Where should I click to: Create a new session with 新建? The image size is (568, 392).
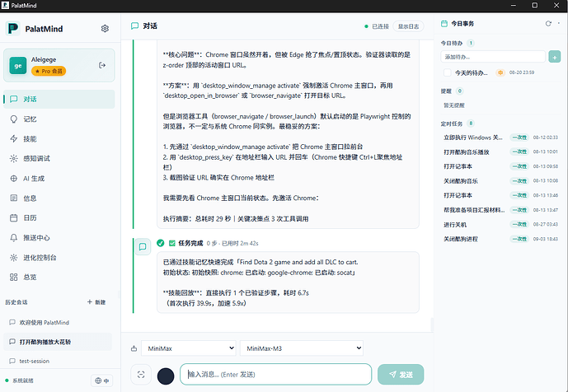(96, 302)
